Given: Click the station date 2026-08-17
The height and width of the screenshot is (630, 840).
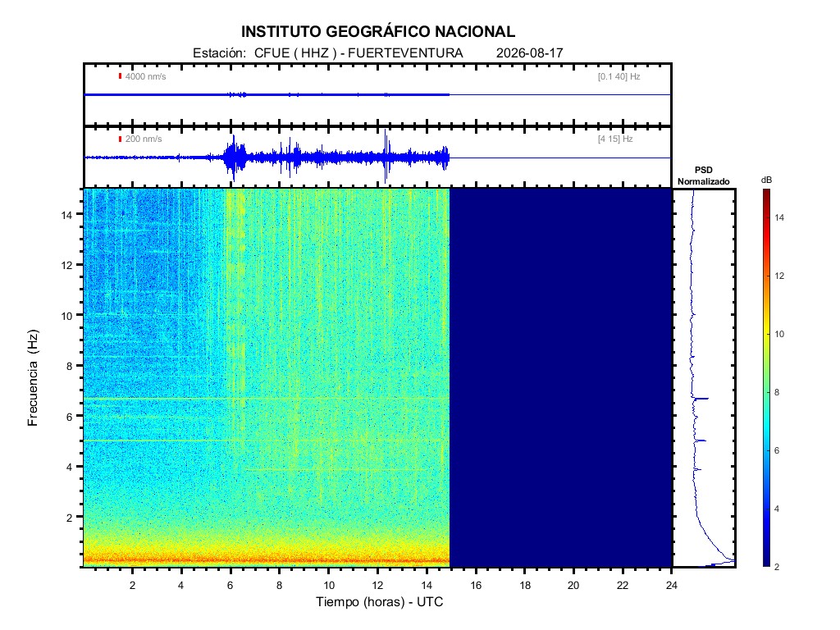Looking at the screenshot, I should coord(529,53).
